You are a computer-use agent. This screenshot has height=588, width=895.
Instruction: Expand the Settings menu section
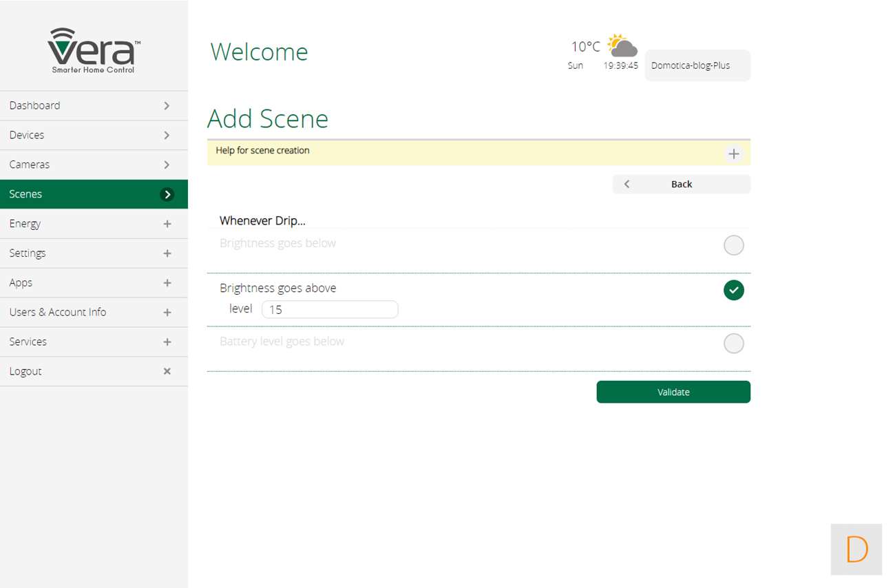[167, 253]
